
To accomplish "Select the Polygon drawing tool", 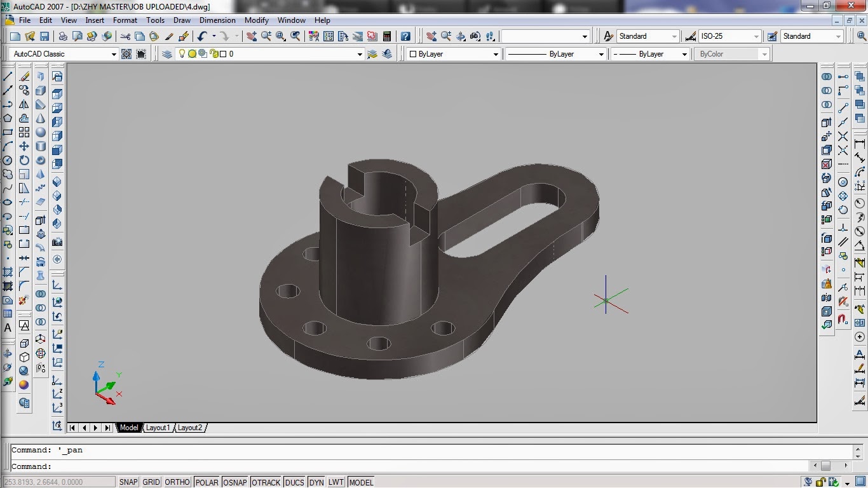I will [x=8, y=118].
